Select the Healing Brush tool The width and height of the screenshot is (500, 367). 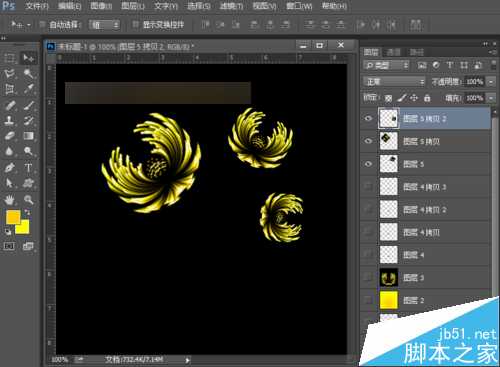10,105
